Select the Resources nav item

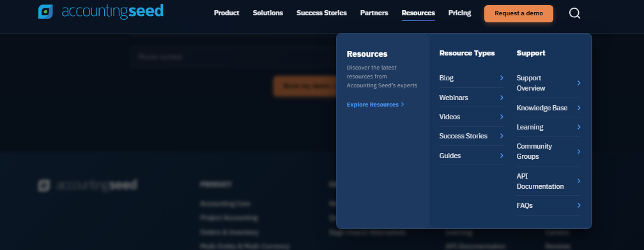coord(418,13)
